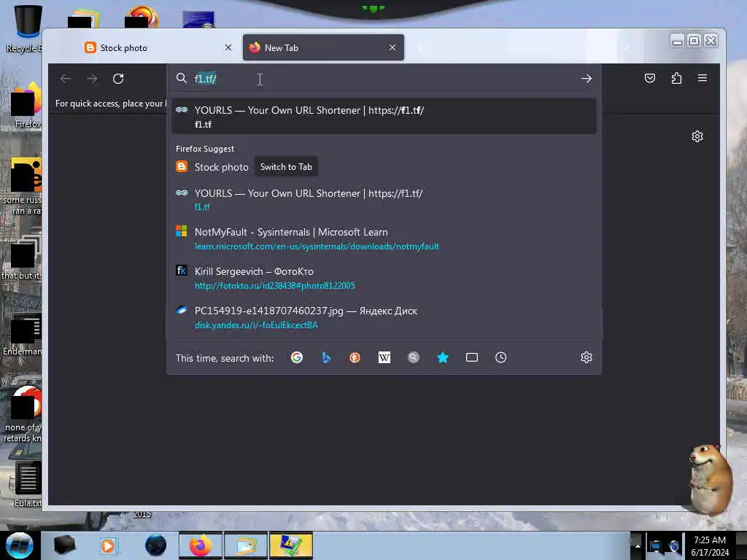Click the Go arrow in address bar
This screenshot has width=747, height=560.
[587, 79]
